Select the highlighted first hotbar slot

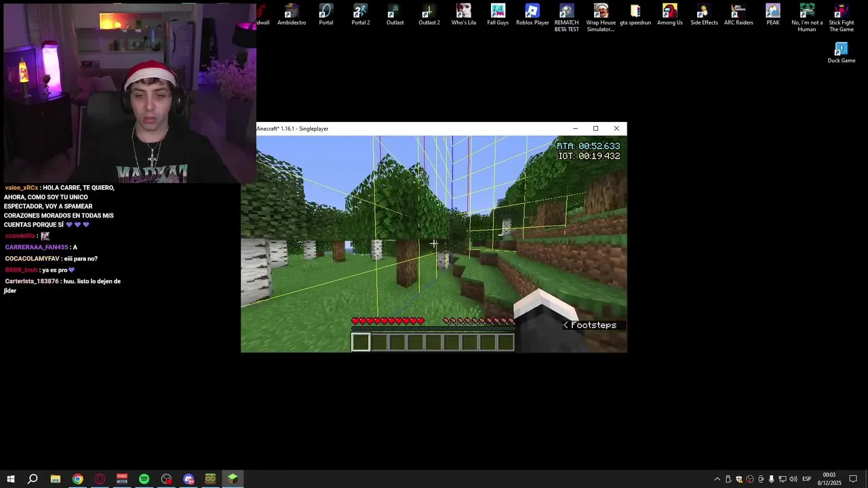361,342
